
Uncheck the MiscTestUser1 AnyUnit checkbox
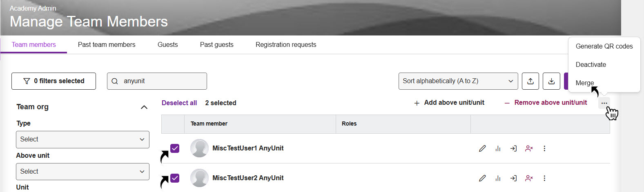click(x=175, y=148)
